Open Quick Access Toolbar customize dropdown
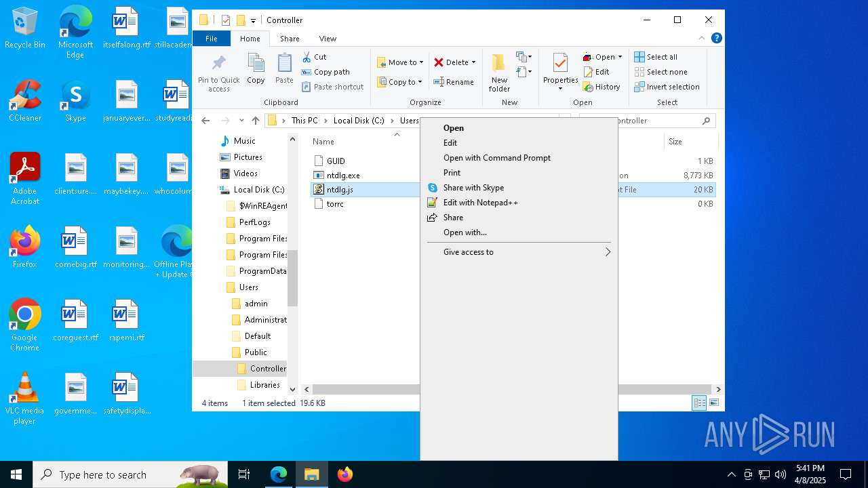Image resolution: width=868 pixels, height=488 pixels. pyautogui.click(x=253, y=20)
